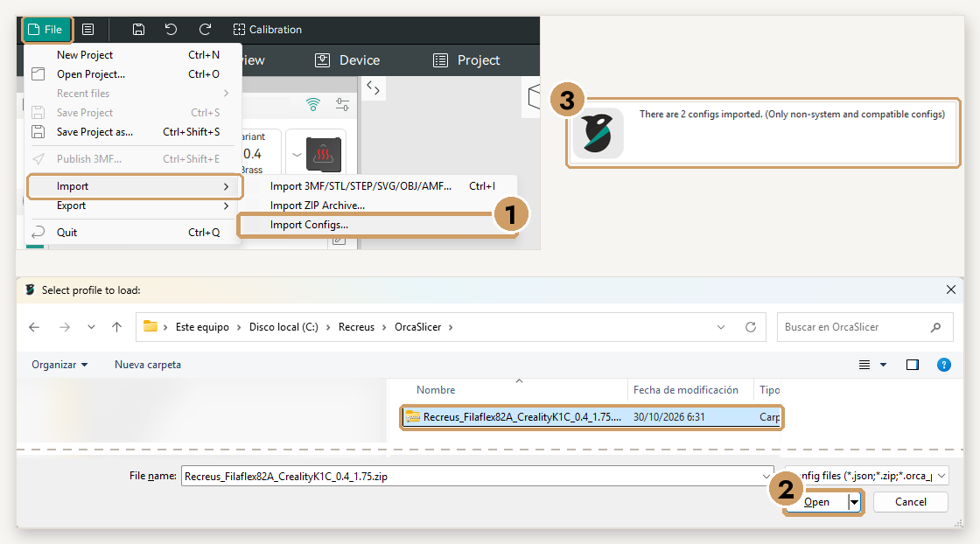
Task: Open the Import submenu
Action: click(x=135, y=186)
